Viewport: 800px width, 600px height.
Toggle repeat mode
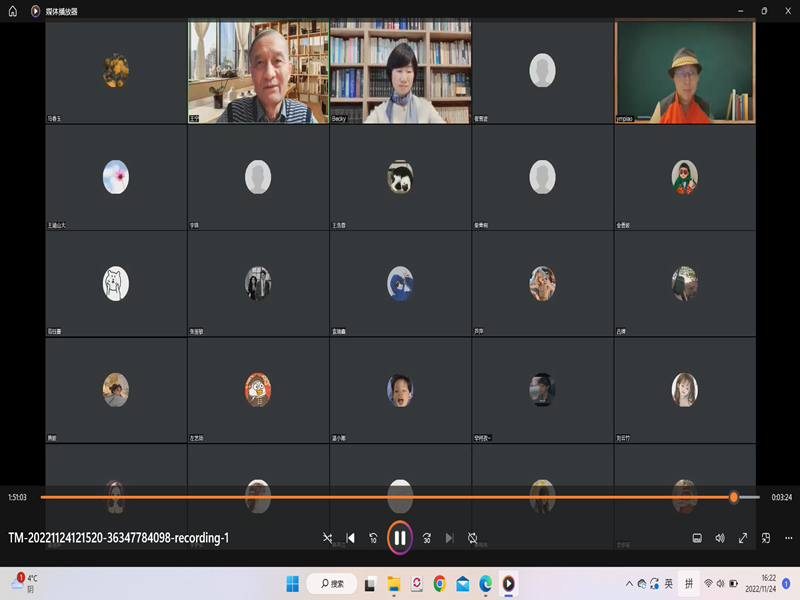tap(472, 538)
